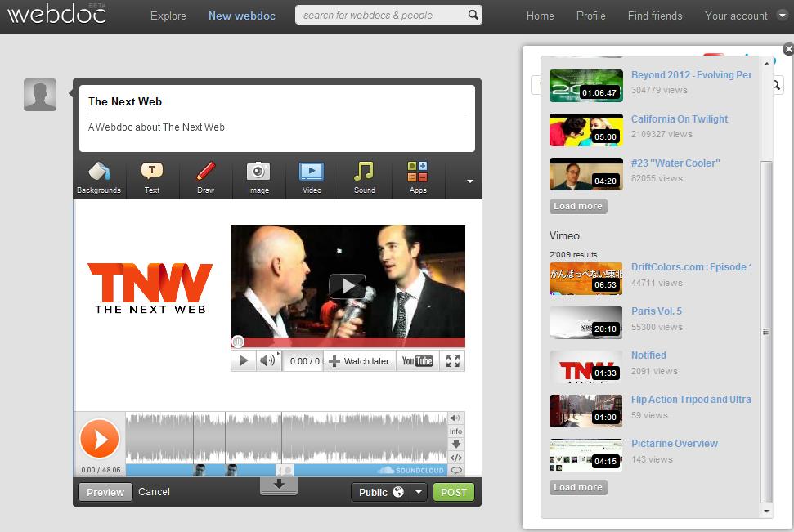Open the Explore menu
This screenshot has width=794, height=532.
click(x=168, y=16)
